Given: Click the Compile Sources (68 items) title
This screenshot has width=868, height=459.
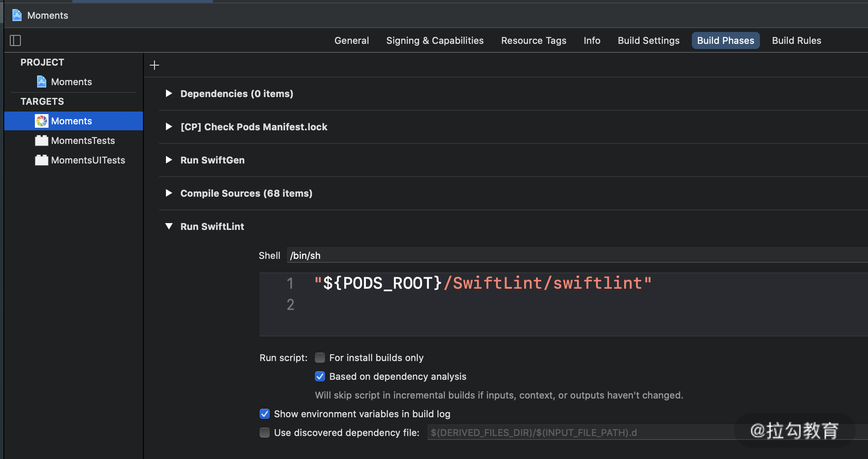Looking at the screenshot, I should point(246,193).
